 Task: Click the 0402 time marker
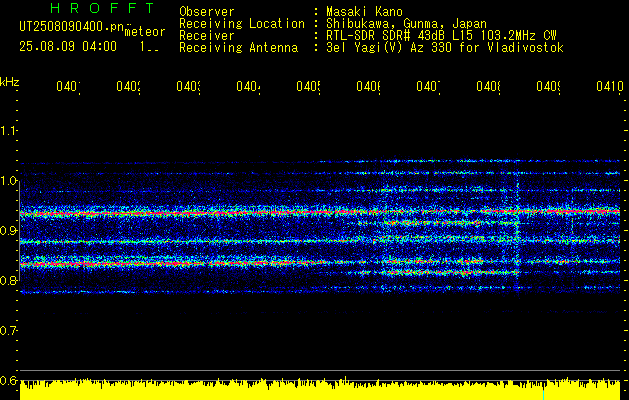point(128,87)
